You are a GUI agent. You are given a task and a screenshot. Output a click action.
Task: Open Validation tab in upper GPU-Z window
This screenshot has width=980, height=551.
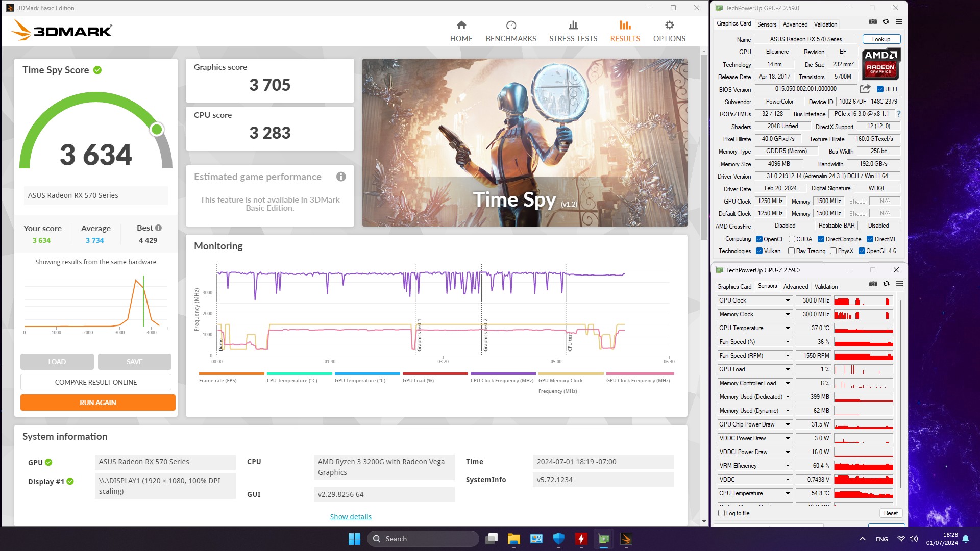[825, 24]
